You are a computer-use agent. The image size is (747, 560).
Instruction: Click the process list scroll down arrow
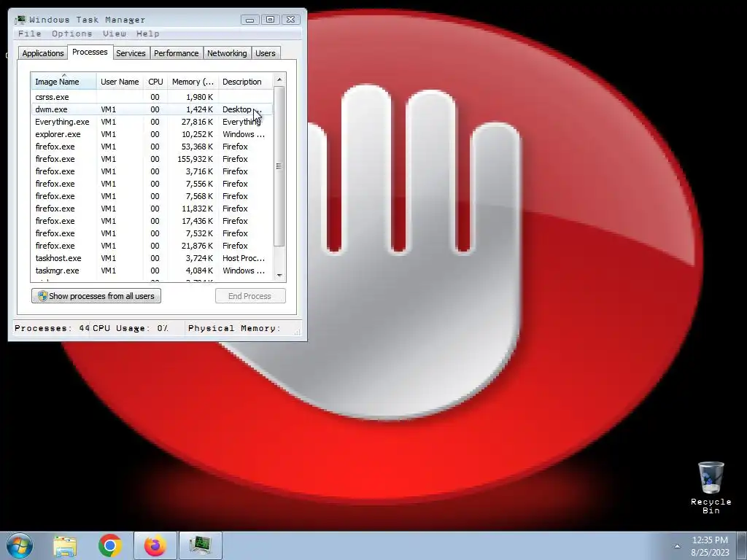coord(279,275)
